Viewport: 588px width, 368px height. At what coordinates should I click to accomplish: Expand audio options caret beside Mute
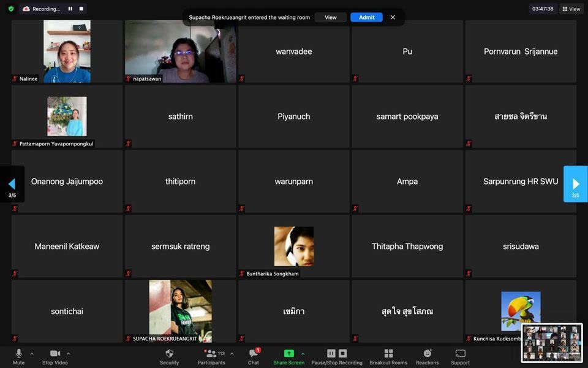tap(32, 353)
